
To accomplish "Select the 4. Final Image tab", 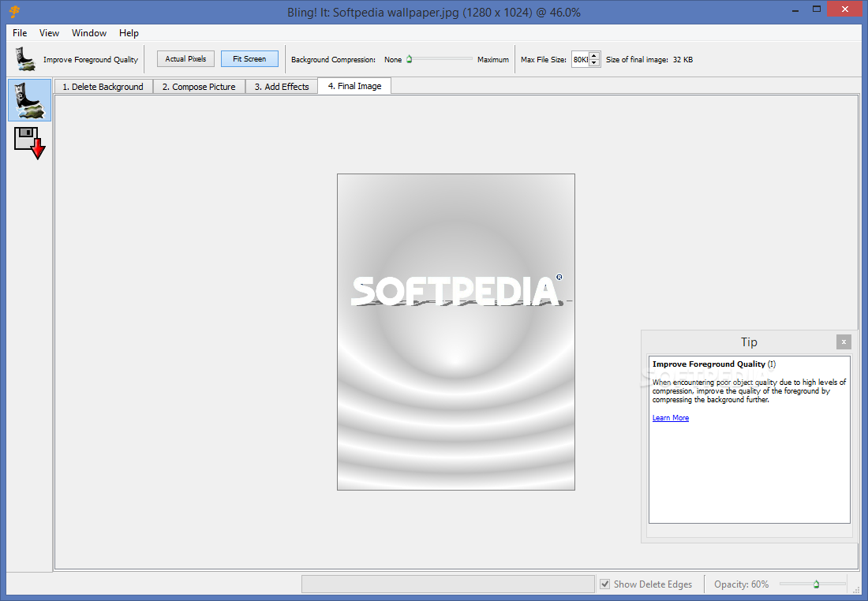I will (354, 86).
